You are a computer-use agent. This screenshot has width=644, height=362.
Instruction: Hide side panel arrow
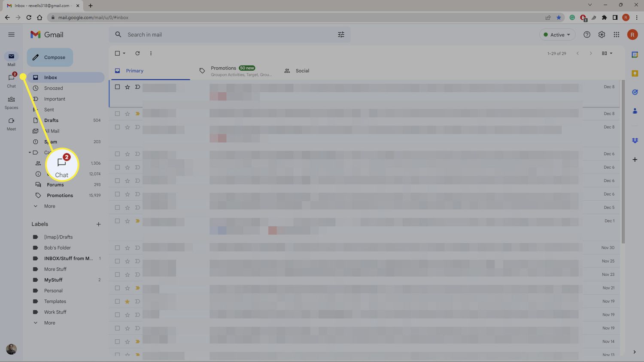coord(635,352)
